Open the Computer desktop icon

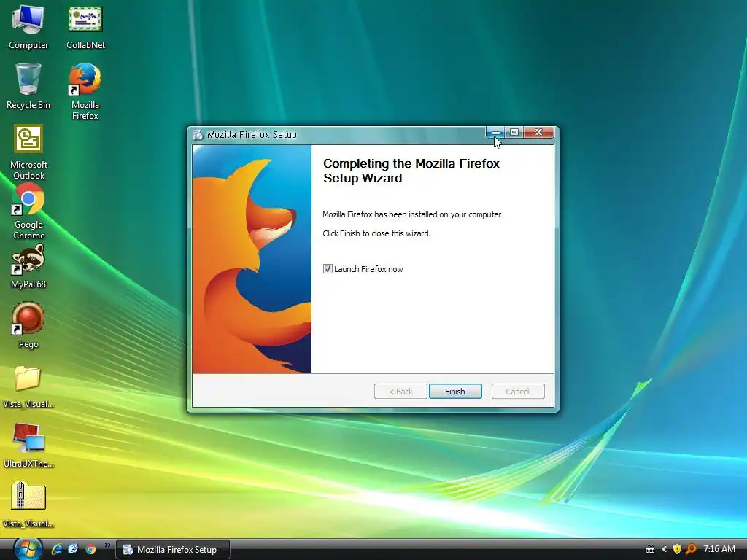click(28, 28)
